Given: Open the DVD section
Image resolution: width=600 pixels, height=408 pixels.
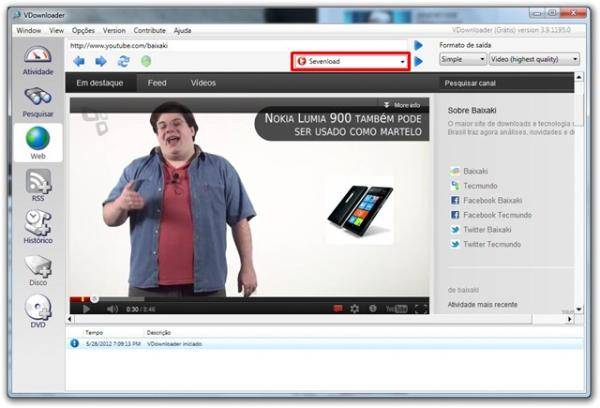Looking at the screenshot, I should pos(38,312).
